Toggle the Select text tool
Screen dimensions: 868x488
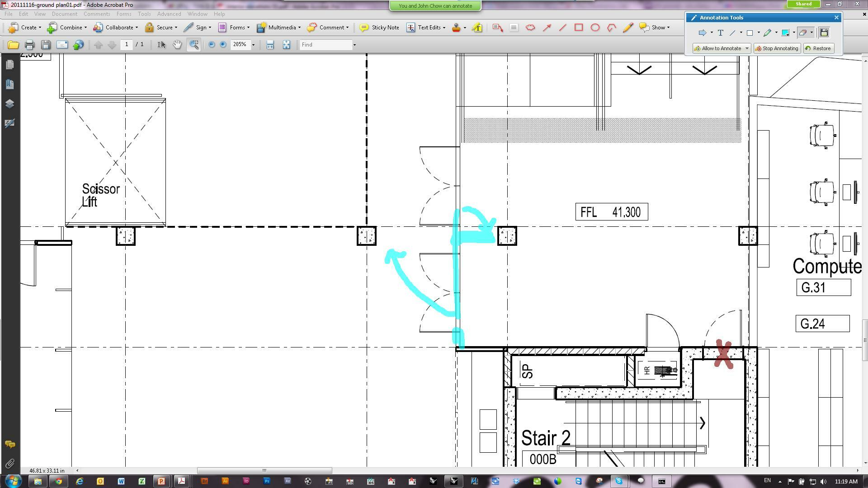point(161,45)
